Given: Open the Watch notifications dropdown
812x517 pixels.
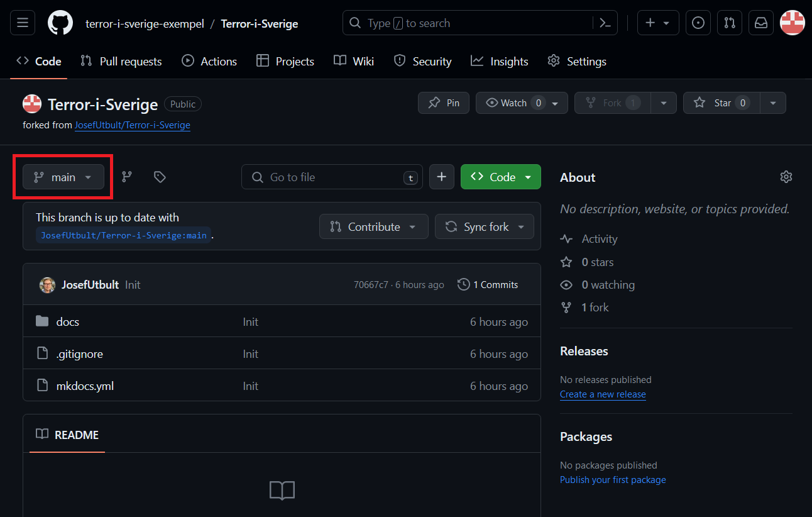Looking at the screenshot, I should [522, 103].
